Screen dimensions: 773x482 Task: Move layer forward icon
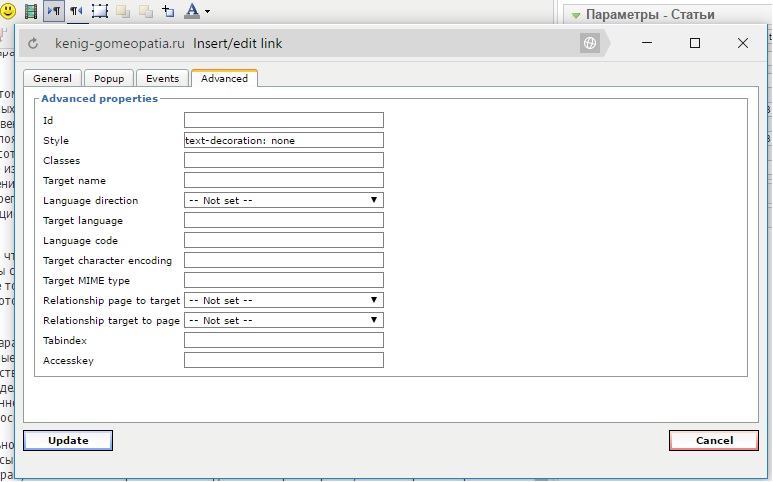point(123,11)
